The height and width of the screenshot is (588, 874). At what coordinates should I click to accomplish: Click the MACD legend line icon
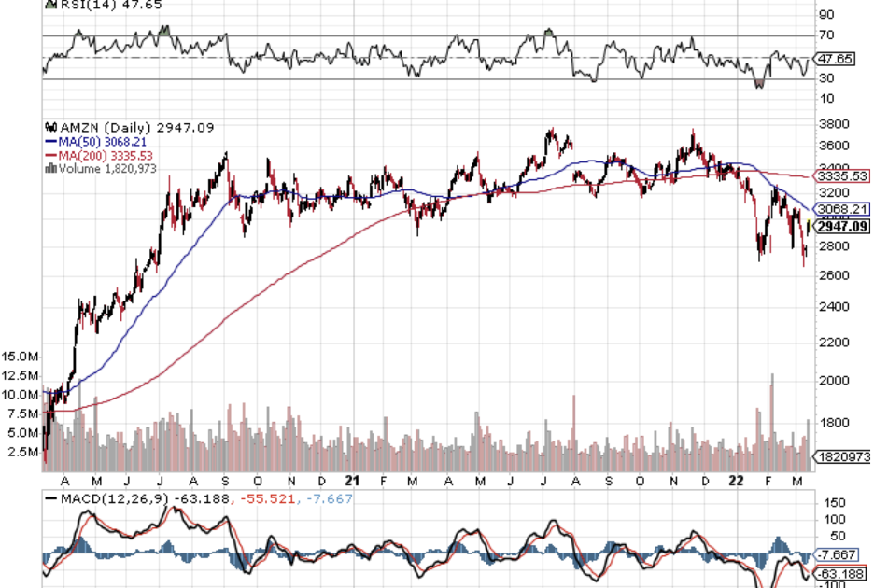click(x=50, y=499)
